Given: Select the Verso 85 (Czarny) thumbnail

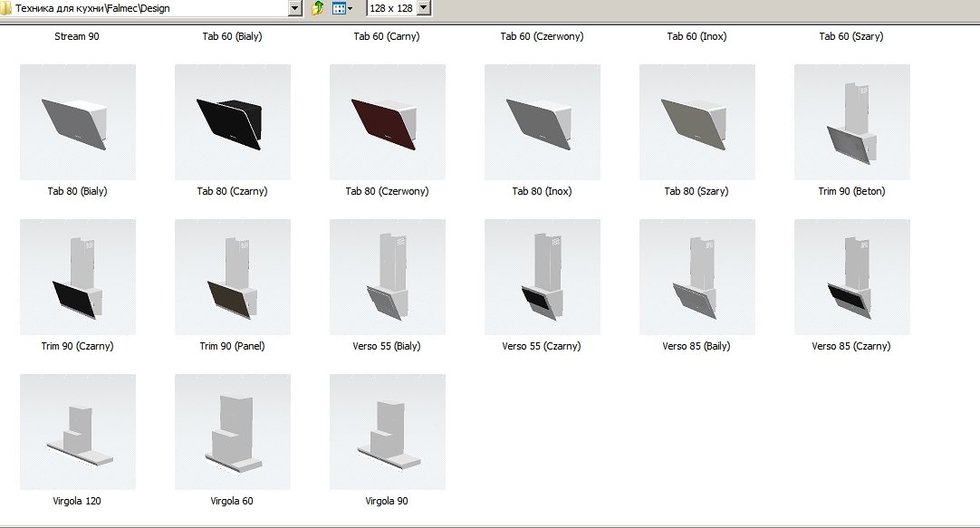Looking at the screenshot, I should [x=852, y=277].
